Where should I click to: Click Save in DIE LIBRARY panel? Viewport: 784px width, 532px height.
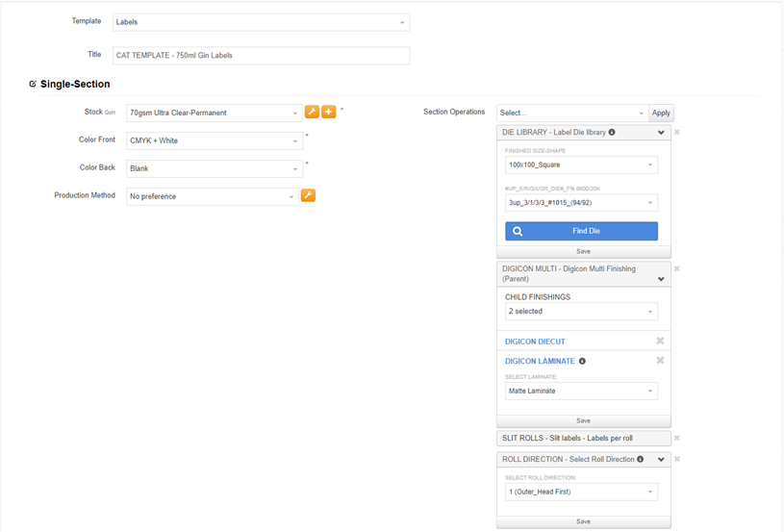pos(584,251)
